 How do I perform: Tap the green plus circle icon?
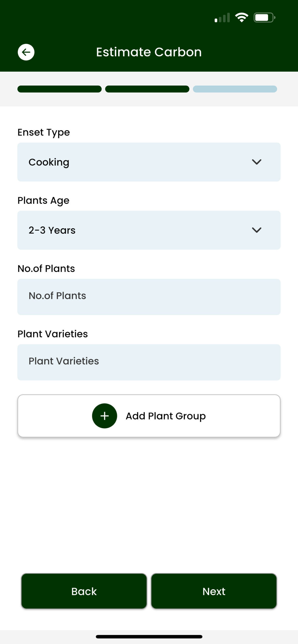pos(105,416)
